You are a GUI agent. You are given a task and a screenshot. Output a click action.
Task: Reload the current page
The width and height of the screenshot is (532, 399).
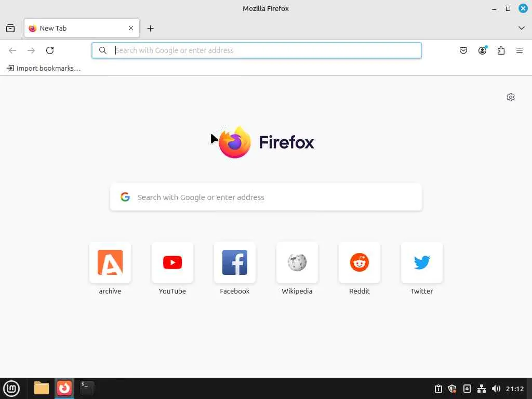point(50,50)
